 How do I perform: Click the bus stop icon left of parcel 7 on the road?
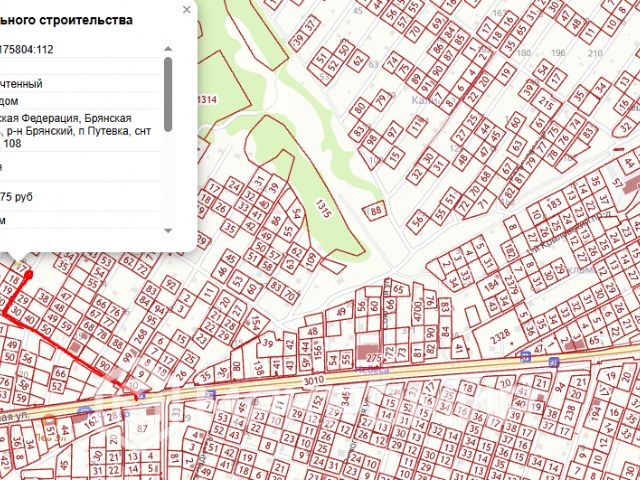click(x=211, y=394)
